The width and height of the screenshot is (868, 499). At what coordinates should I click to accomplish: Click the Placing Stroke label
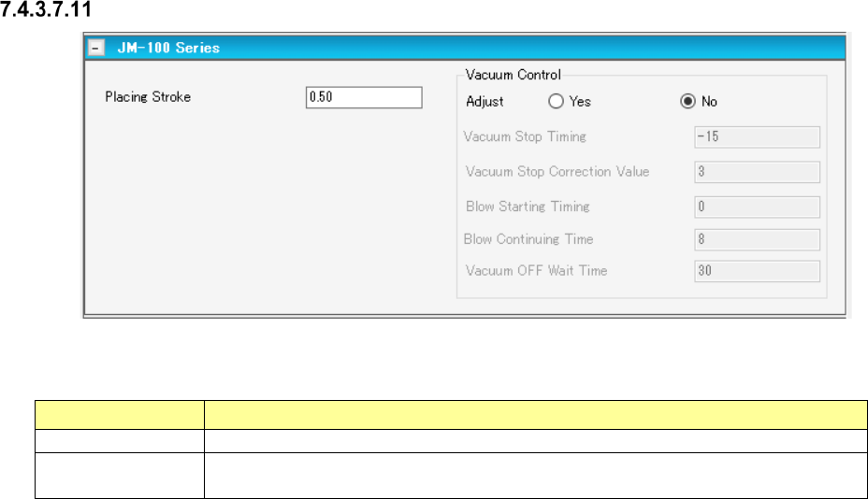[148, 97]
